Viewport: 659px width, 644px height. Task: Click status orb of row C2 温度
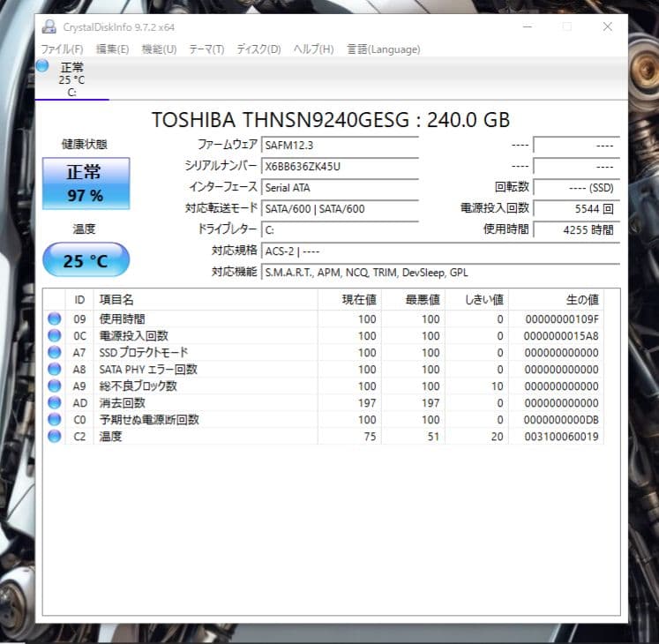pyautogui.click(x=54, y=437)
